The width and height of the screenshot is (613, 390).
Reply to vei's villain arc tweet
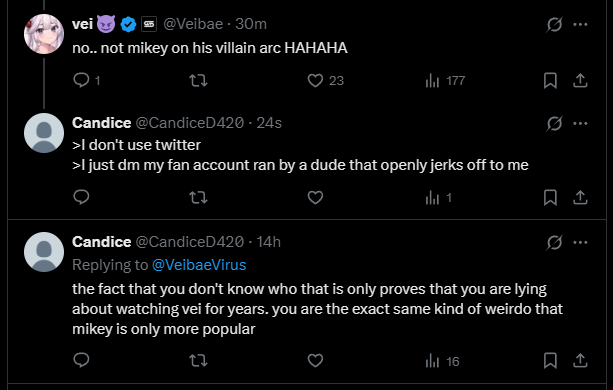click(81, 81)
